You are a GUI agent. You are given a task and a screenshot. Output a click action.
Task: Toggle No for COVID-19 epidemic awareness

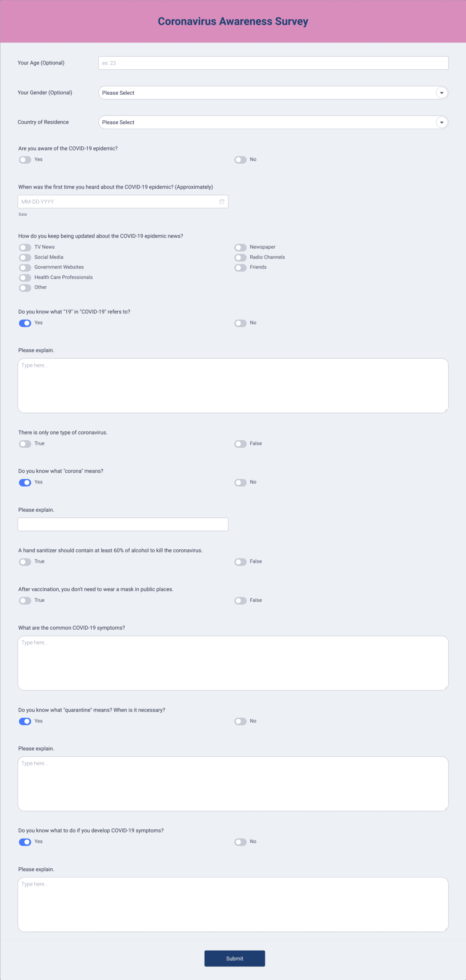[x=240, y=159]
